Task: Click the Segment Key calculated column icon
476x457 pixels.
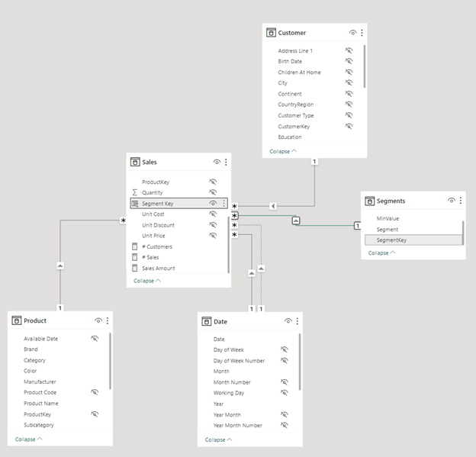Action: pyautogui.click(x=135, y=204)
